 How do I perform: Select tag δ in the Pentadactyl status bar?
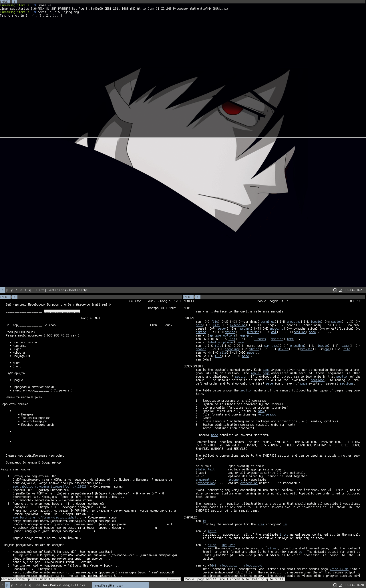pos(17,290)
